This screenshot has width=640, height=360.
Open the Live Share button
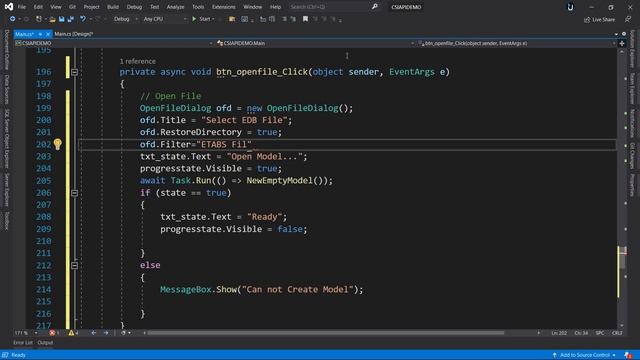599,19
